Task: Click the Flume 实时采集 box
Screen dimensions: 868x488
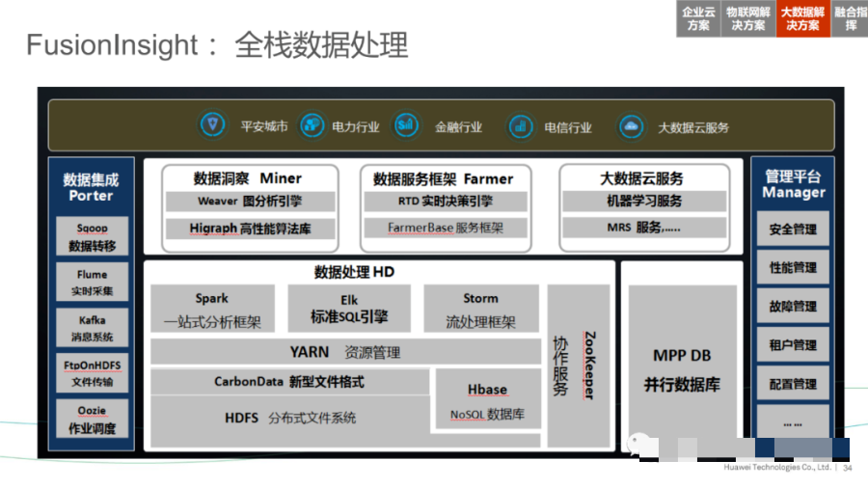Action: pos(93,283)
